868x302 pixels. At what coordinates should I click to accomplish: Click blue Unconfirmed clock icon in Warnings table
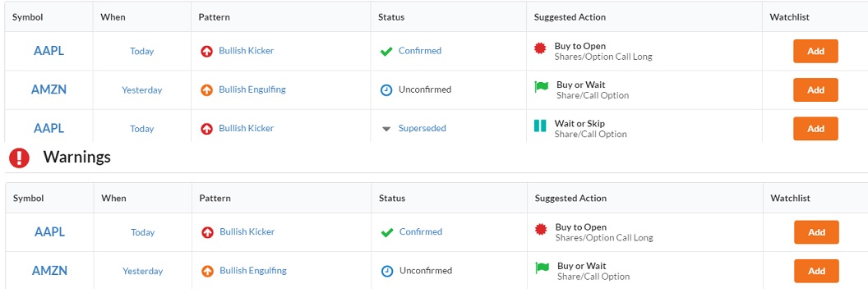click(x=387, y=271)
